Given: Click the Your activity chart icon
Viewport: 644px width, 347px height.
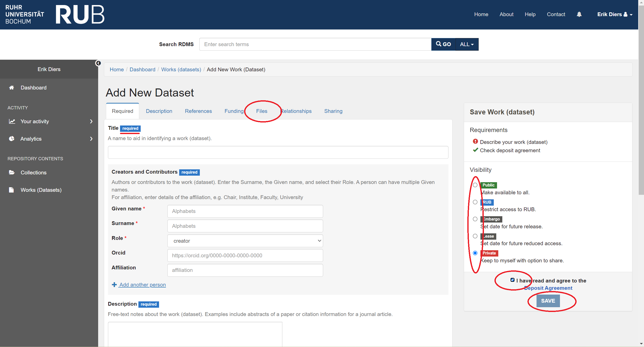Looking at the screenshot, I should click(12, 121).
